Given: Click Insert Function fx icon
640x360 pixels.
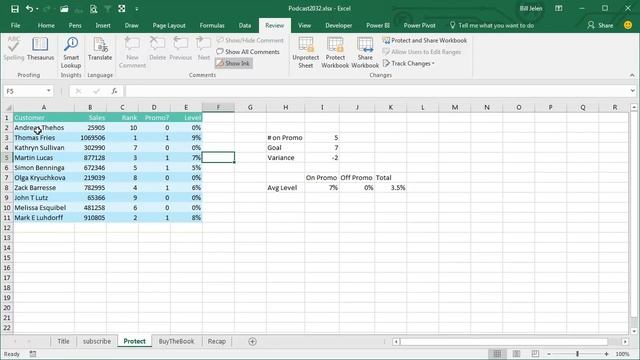Looking at the screenshot, I should [114, 91].
